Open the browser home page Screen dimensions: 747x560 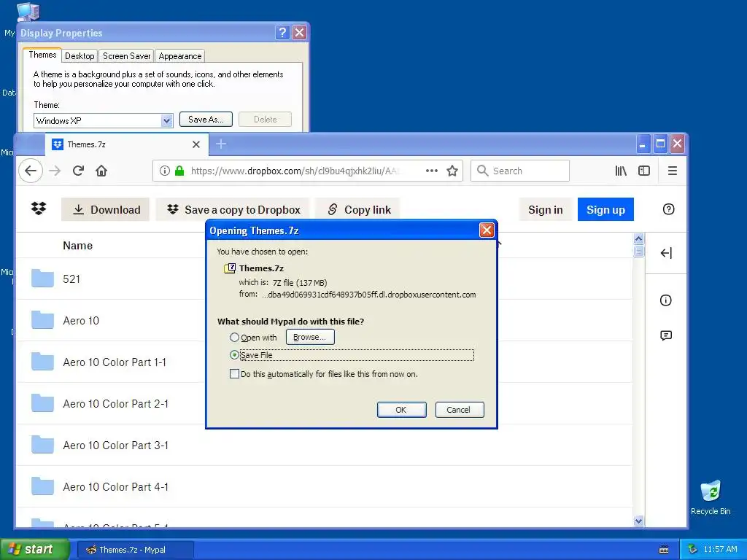pyautogui.click(x=101, y=171)
